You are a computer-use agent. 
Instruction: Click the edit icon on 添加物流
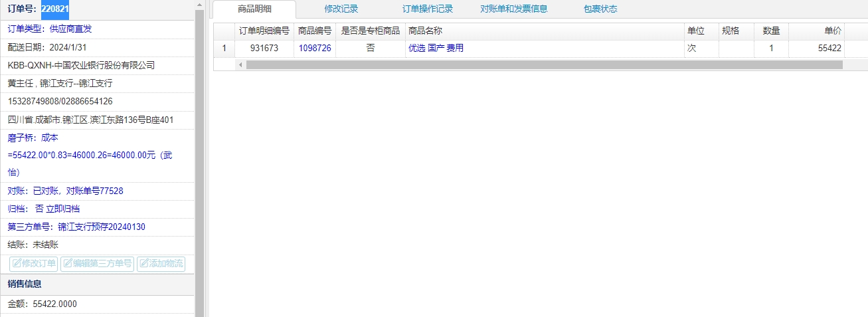(144, 264)
